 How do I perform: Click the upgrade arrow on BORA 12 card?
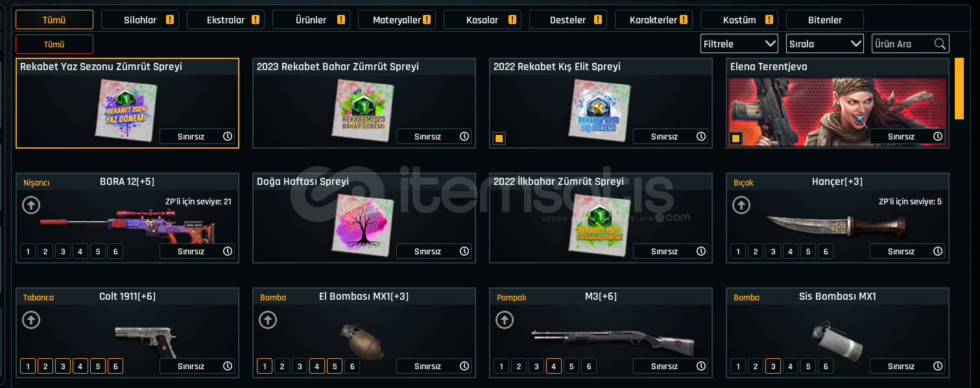tap(31, 205)
